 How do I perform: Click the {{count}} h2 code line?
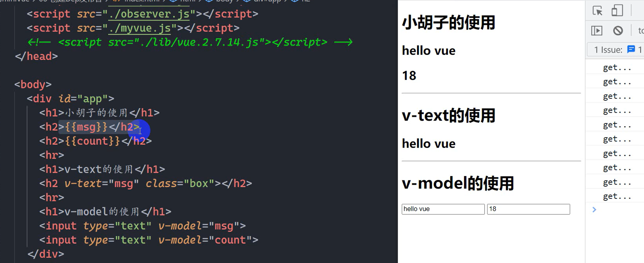(x=95, y=141)
